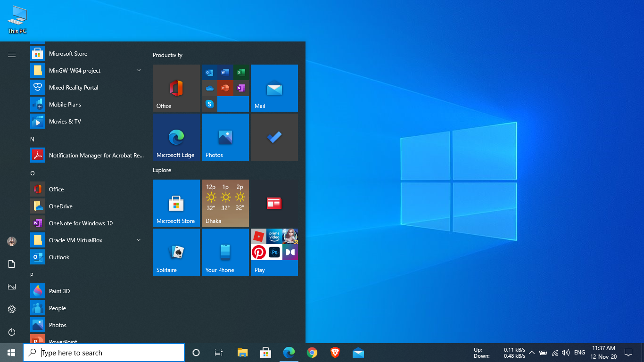Click the Windows Start button
This screenshot has width=644, height=362.
coord(11,353)
